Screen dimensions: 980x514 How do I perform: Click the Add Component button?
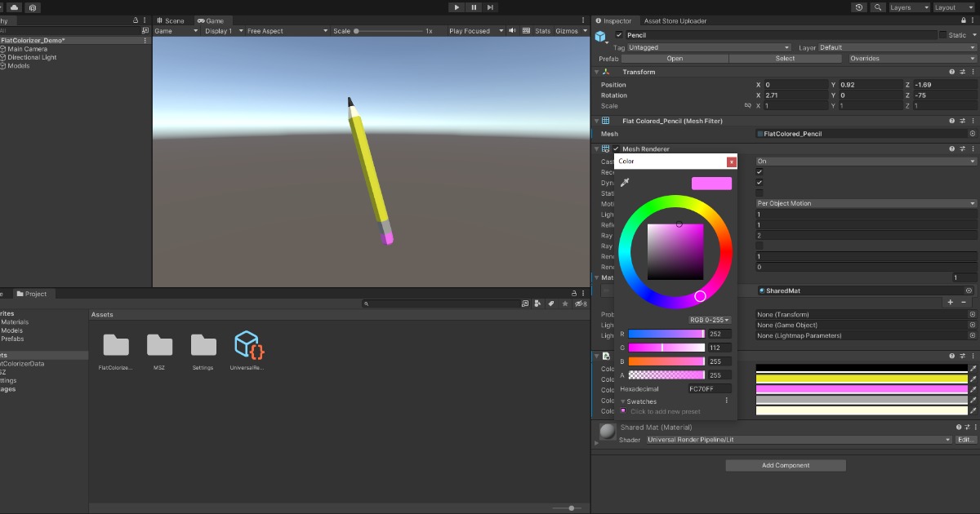(784, 465)
